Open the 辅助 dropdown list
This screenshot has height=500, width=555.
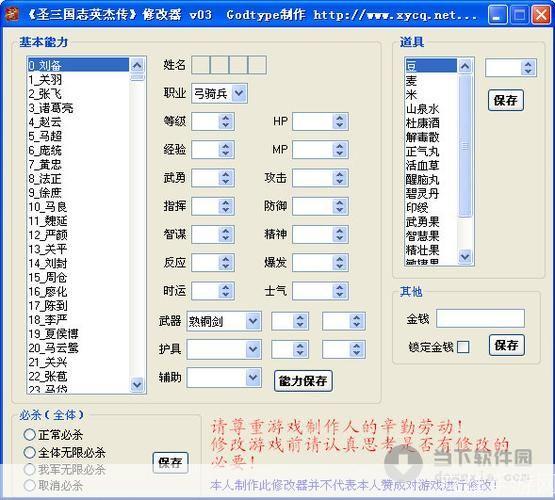(x=224, y=377)
